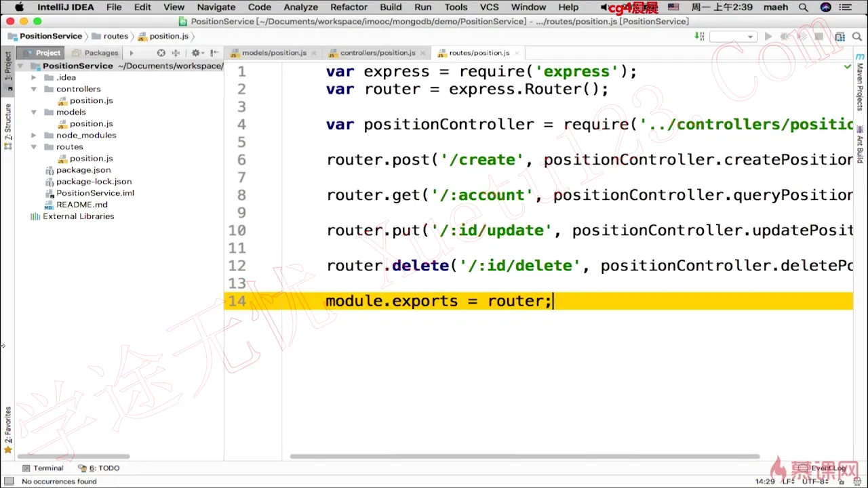This screenshot has height=488, width=868.
Task: Open the Analyze menu
Action: coord(300,7)
